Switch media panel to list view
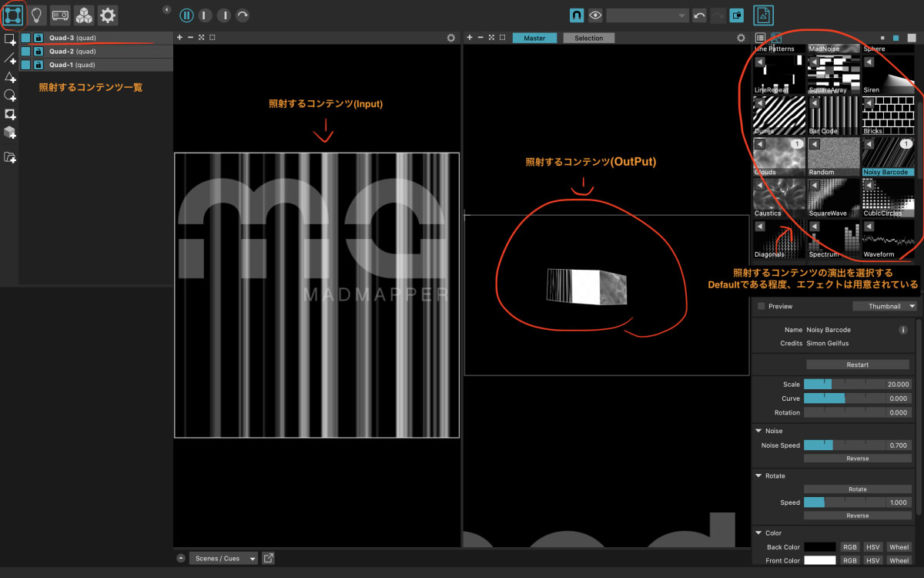 click(760, 38)
